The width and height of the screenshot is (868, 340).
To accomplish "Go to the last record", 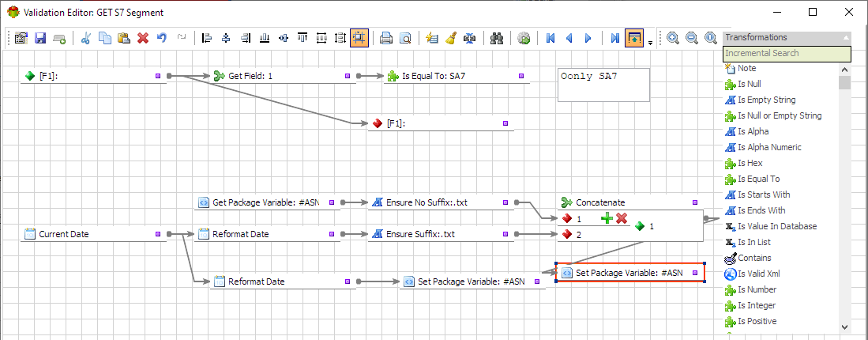I will coord(614,38).
